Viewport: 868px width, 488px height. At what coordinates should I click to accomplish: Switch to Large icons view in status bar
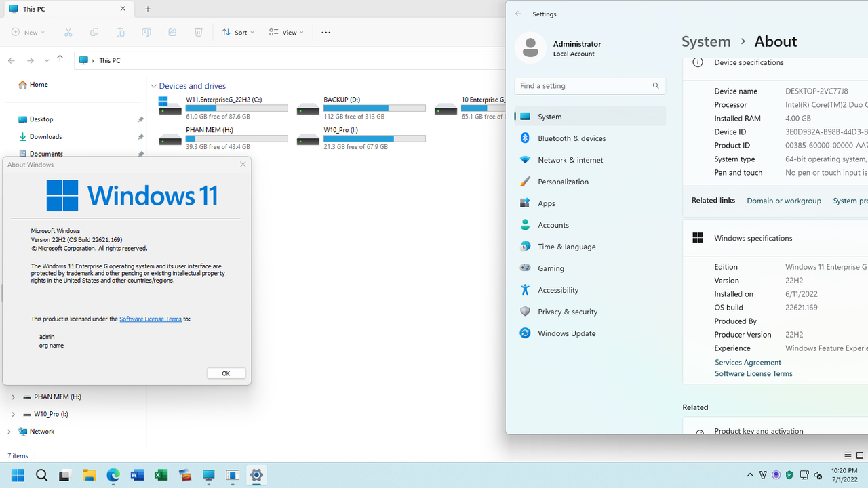tap(859, 455)
